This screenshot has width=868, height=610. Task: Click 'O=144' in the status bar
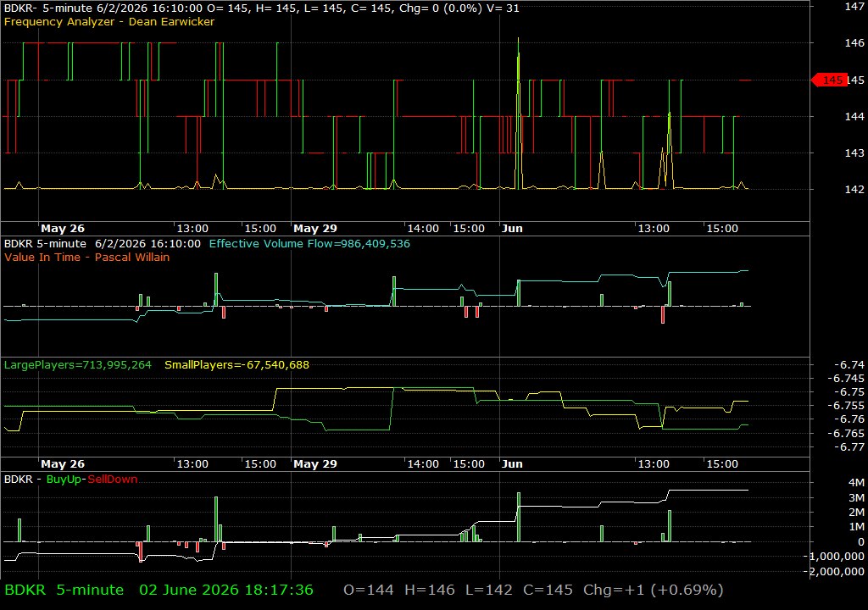[x=369, y=590]
